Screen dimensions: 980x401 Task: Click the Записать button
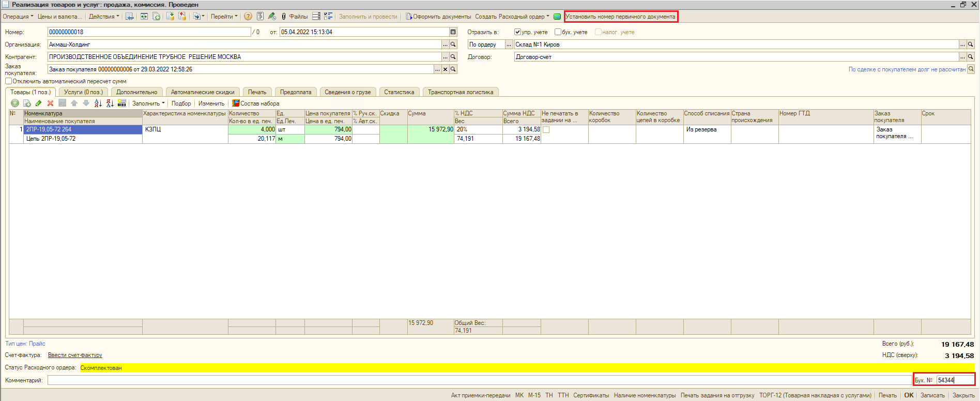click(932, 395)
